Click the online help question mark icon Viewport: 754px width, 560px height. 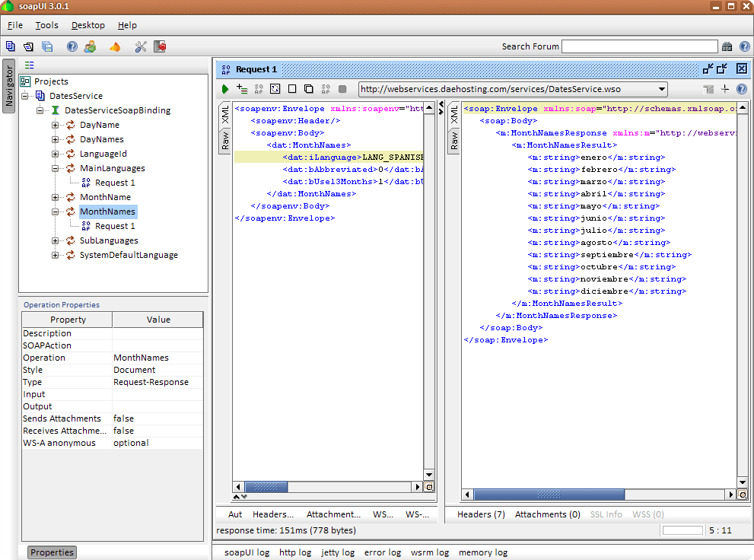point(73,46)
